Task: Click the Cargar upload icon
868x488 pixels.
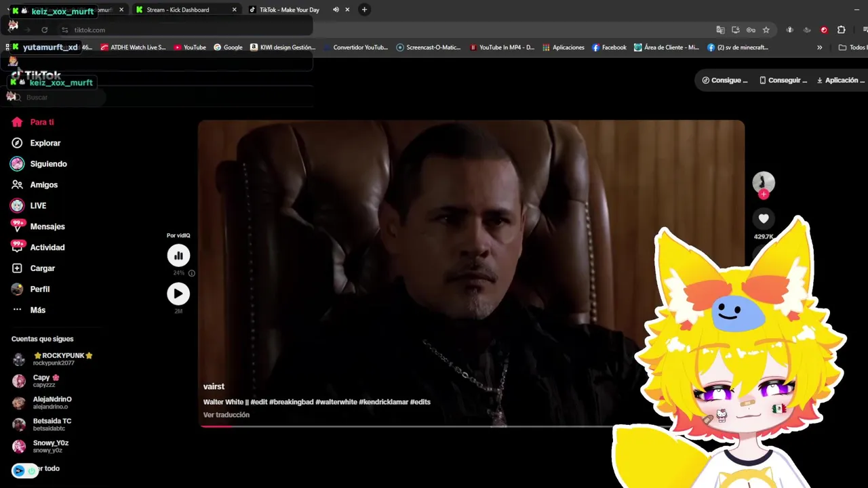Action: [18, 268]
